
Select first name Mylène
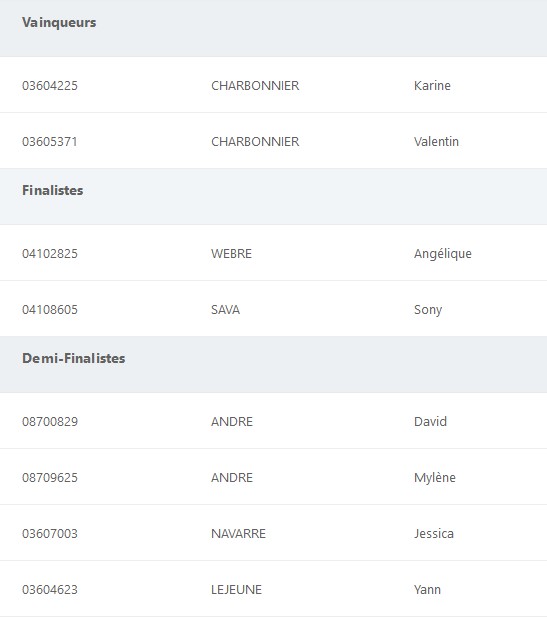pos(434,478)
